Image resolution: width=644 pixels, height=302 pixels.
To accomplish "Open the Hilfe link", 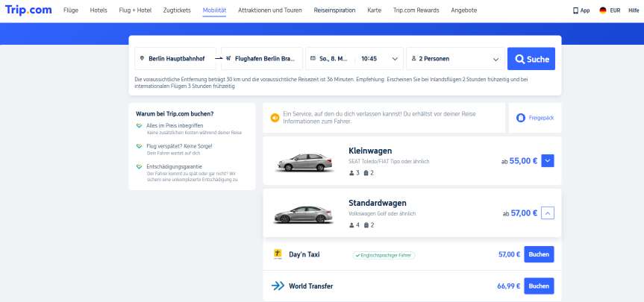I will [634, 10].
